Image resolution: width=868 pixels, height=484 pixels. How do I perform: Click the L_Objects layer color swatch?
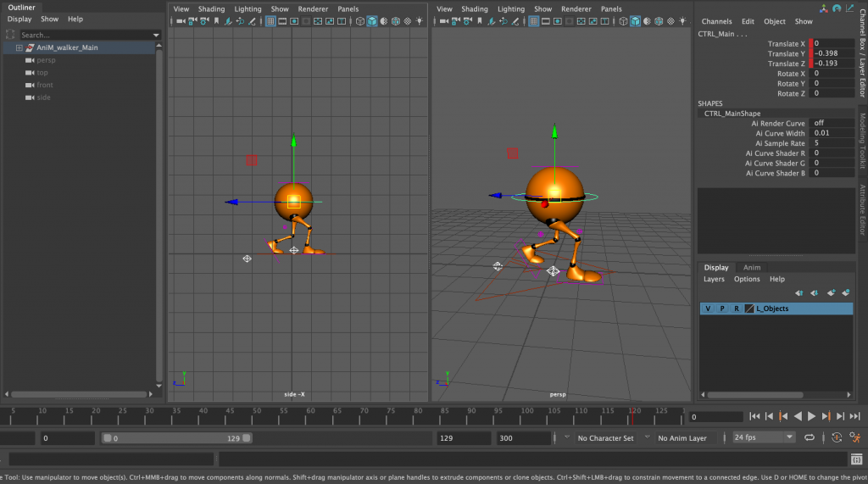pyautogui.click(x=748, y=309)
